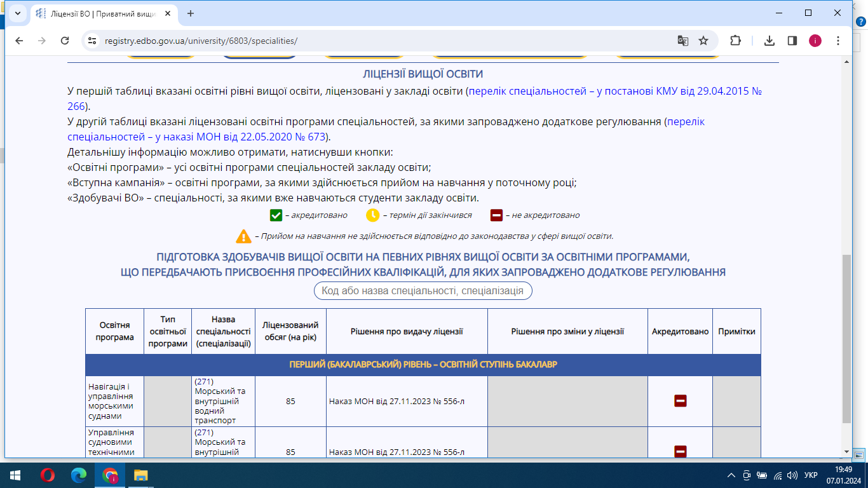Click the red not accredited legend icon

tap(497, 215)
